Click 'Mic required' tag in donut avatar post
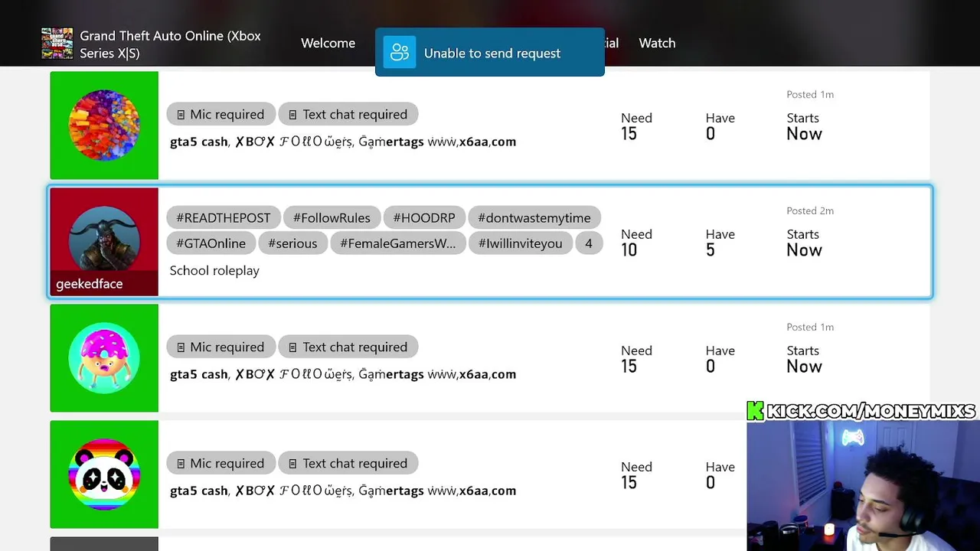 (x=220, y=347)
